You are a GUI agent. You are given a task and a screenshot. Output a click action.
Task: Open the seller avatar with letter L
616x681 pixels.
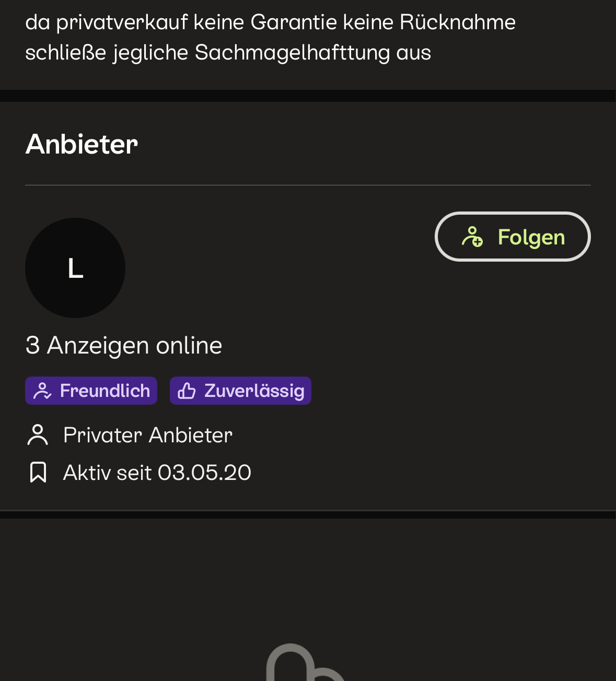point(75,268)
